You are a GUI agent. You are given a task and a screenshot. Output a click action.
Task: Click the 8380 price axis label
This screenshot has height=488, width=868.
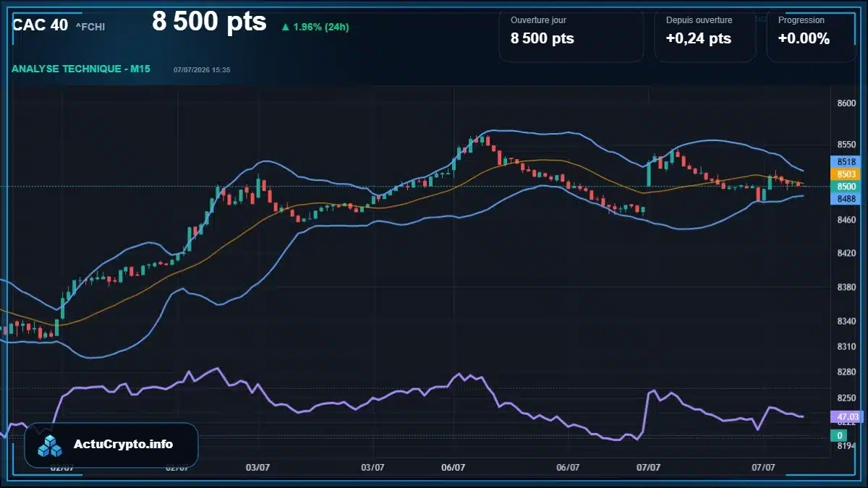pyautogui.click(x=846, y=288)
